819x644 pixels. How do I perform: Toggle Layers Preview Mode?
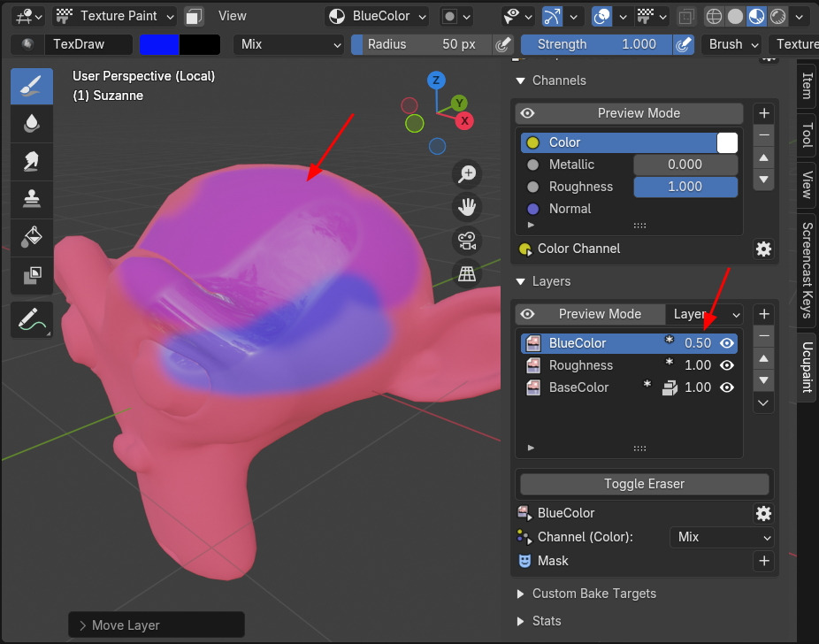click(x=591, y=314)
